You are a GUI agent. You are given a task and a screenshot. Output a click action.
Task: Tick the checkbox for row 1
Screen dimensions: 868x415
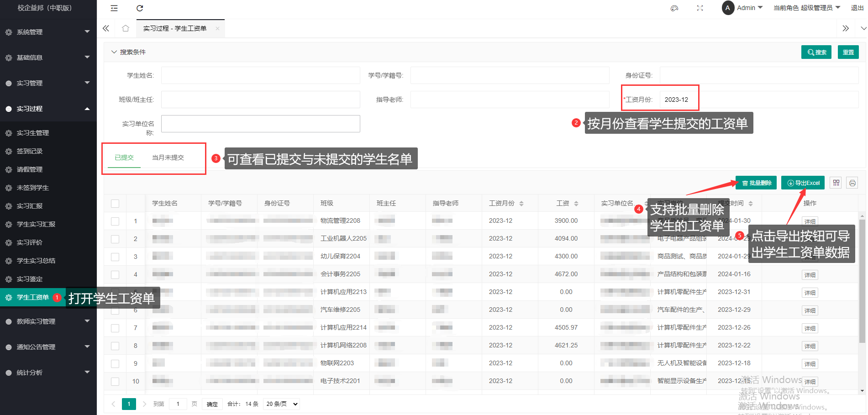[115, 221]
